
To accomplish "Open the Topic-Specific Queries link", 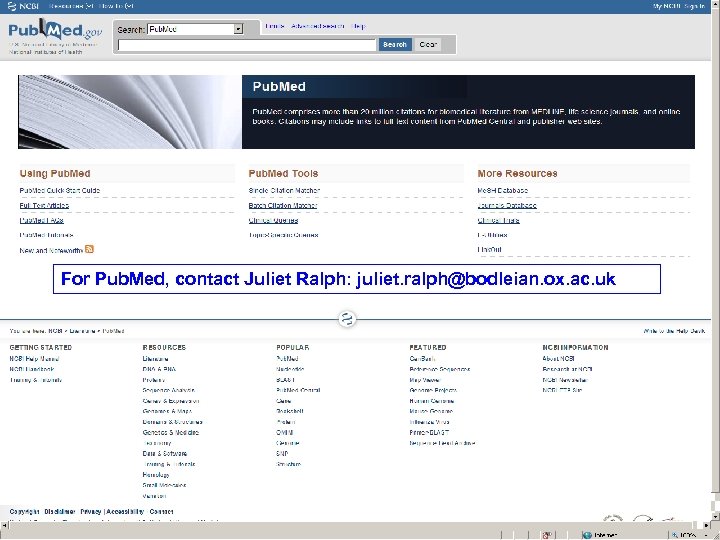I will click(x=283, y=235).
